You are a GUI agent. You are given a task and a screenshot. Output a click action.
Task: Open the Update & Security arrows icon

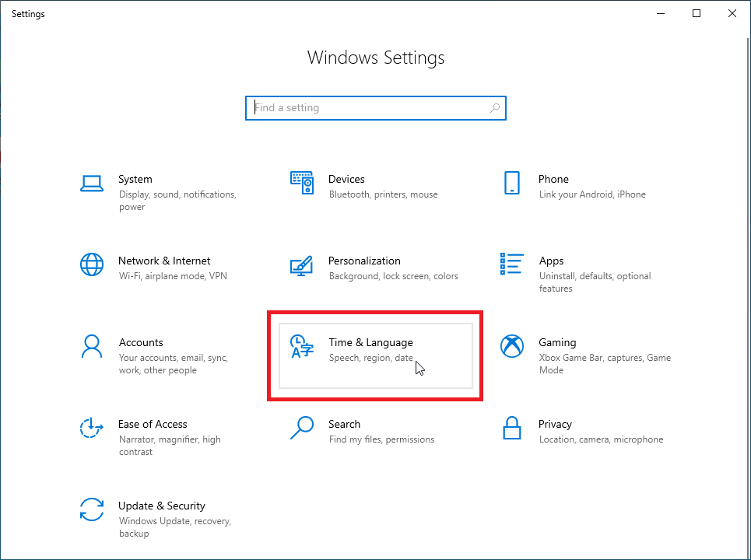click(92, 509)
